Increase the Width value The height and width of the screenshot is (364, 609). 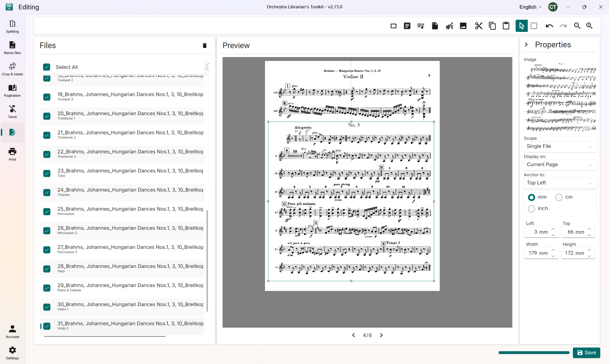point(553,250)
